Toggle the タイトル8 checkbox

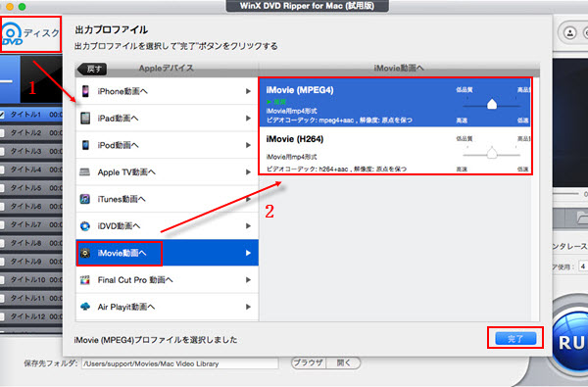[x=2, y=243]
